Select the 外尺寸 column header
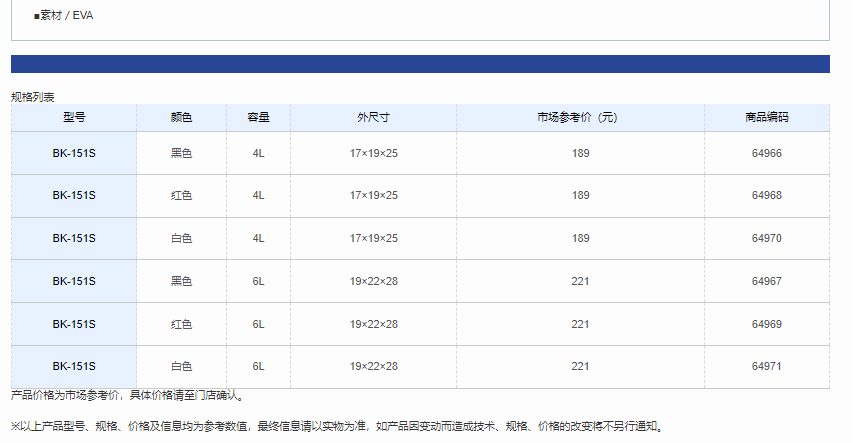854x443 pixels. (374, 117)
